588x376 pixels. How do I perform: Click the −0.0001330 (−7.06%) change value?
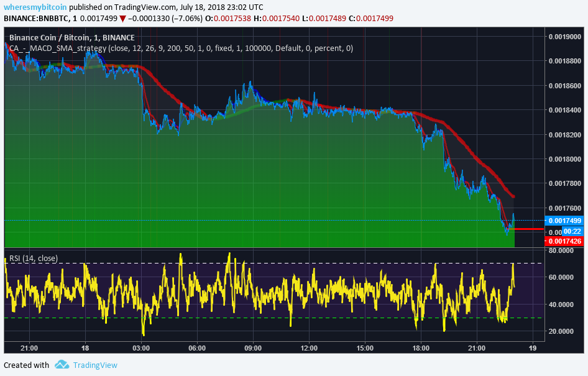[x=165, y=19]
